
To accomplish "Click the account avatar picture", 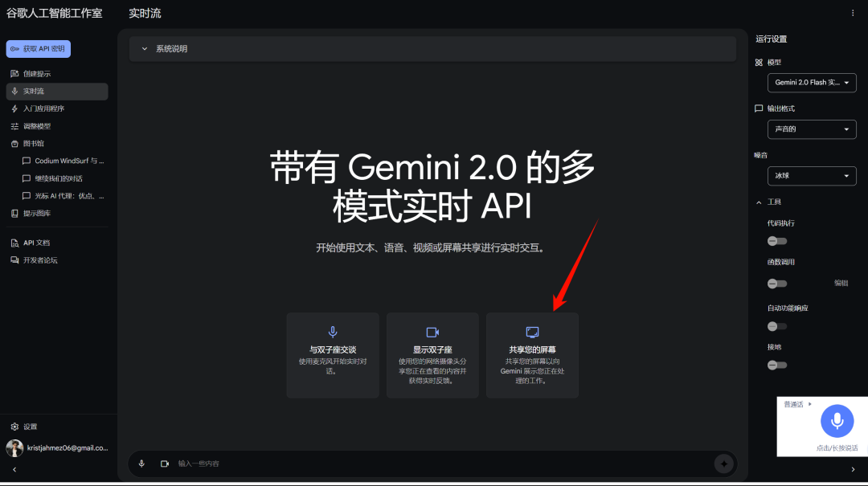I will pos(14,447).
